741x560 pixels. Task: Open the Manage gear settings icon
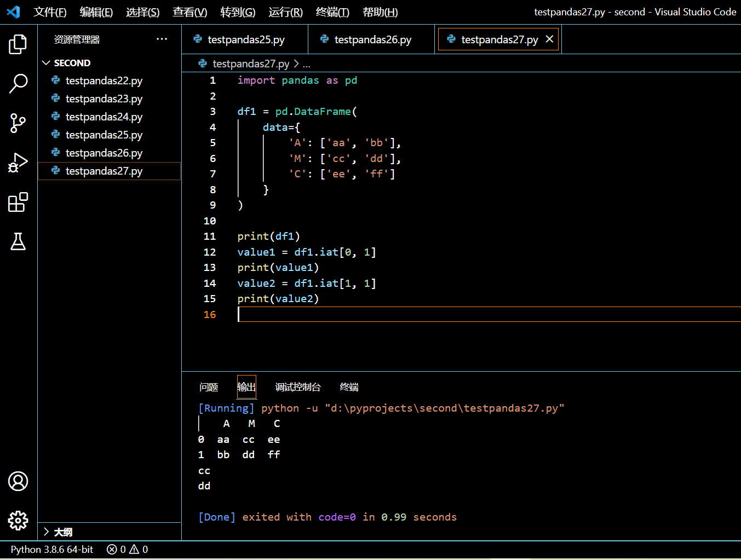[18, 521]
